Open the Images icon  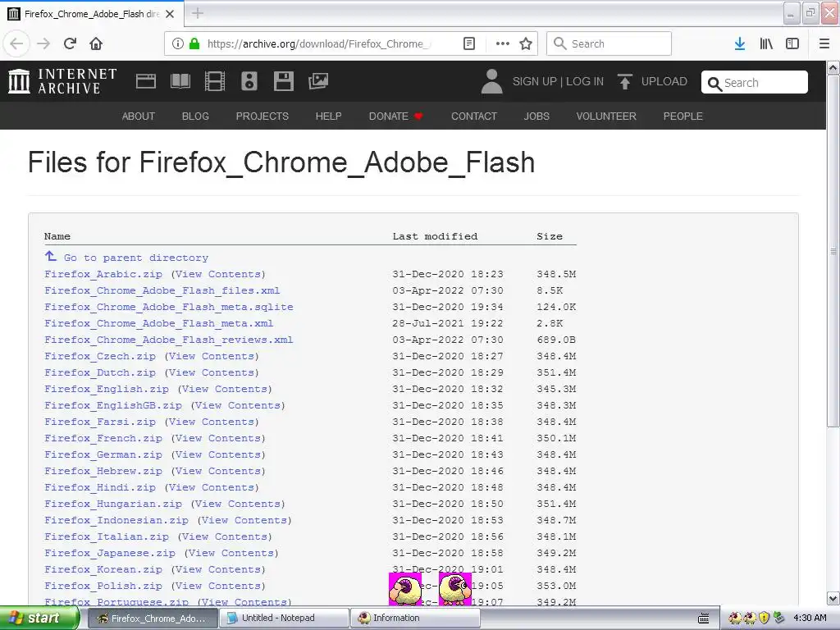coord(318,81)
